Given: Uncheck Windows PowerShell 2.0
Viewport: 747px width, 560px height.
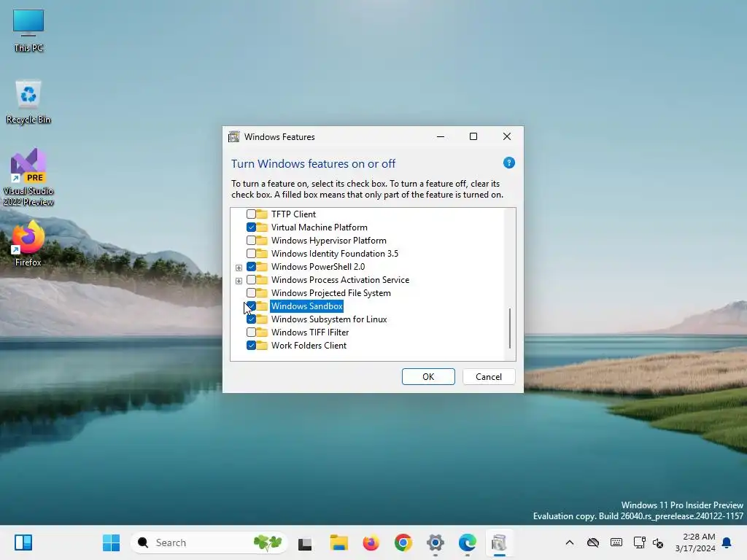Looking at the screenshot, I should point(251,267).
